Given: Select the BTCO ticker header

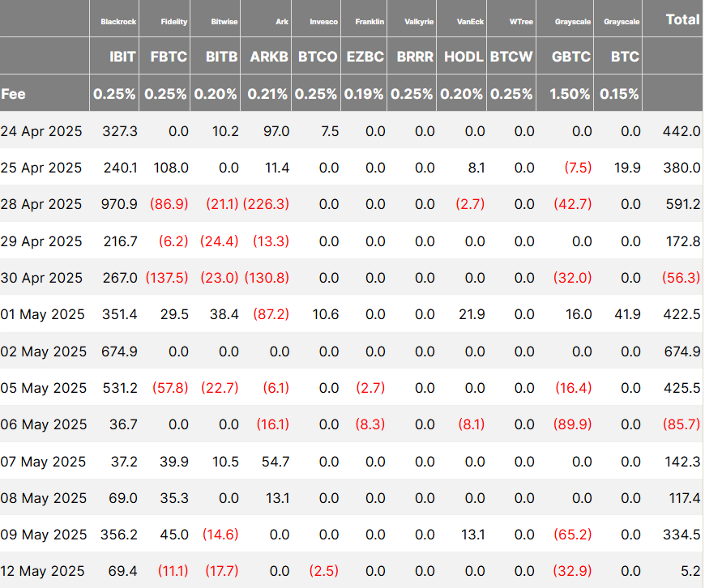Looking at the screenshot, I should pos(318,57).
